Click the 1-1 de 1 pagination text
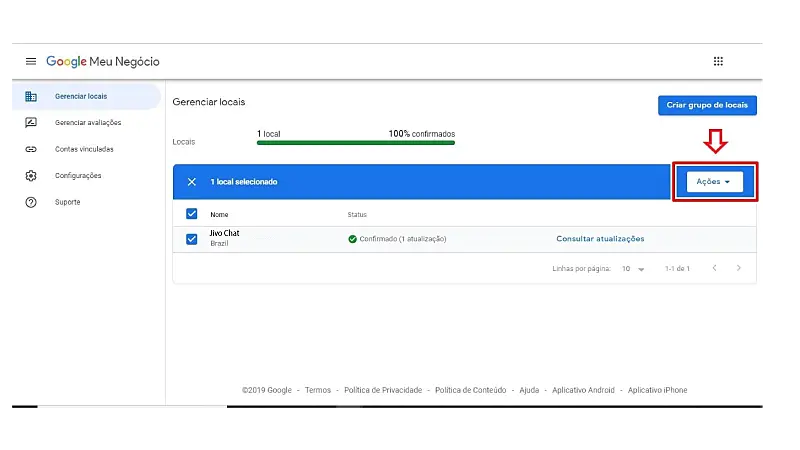The height and width of the screenshot is (450, 800). tap(677, 268)
